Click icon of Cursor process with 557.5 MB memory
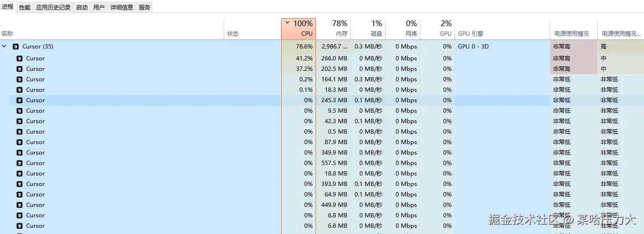The width and height of the screenshot is (644, 234). tap(20, 163)
